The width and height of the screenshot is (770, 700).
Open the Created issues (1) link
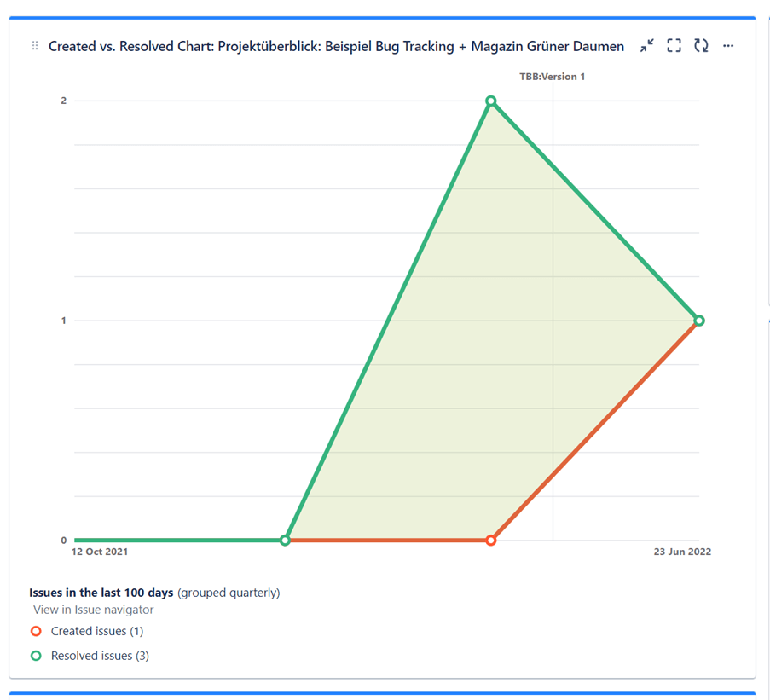(96, 632)
